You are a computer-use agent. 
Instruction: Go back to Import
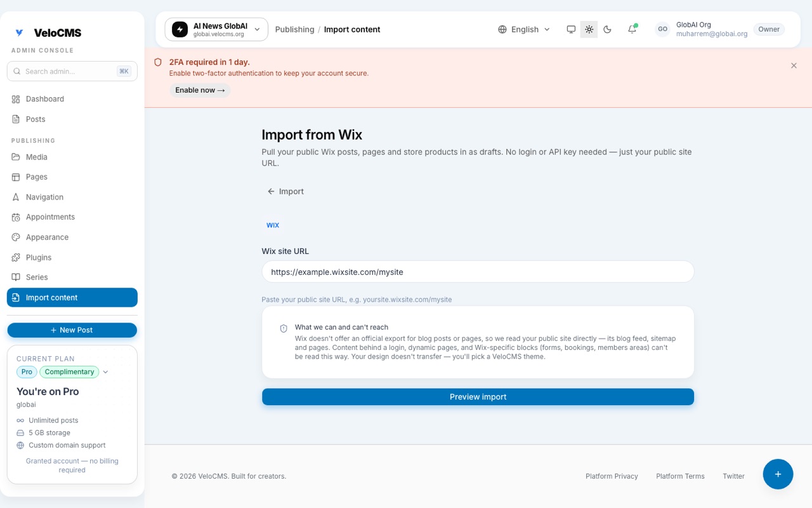coord(285,191)
